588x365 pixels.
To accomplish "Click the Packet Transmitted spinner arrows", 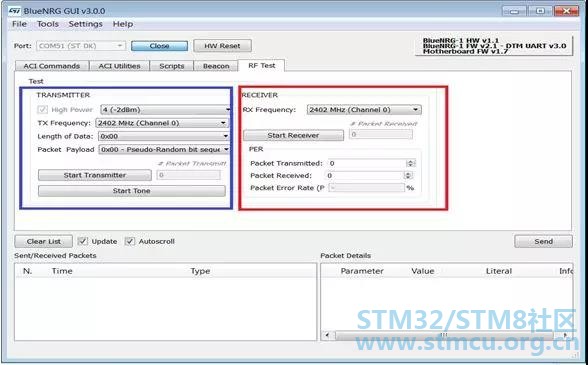I will pyautogui.click(x=411, y=163).
